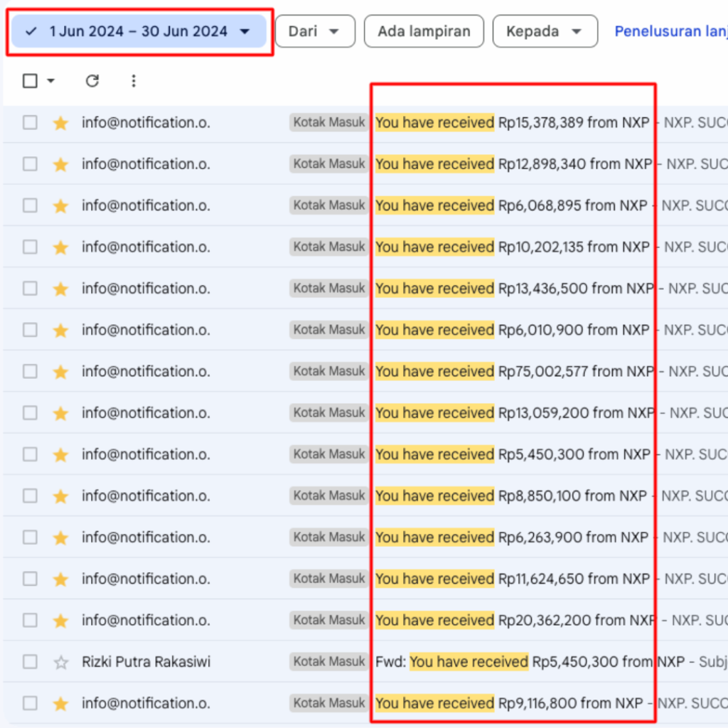Unstar the Rp10,202,135 email
Image resolution: width=728 pixels, height=728 pixels.
61,247
